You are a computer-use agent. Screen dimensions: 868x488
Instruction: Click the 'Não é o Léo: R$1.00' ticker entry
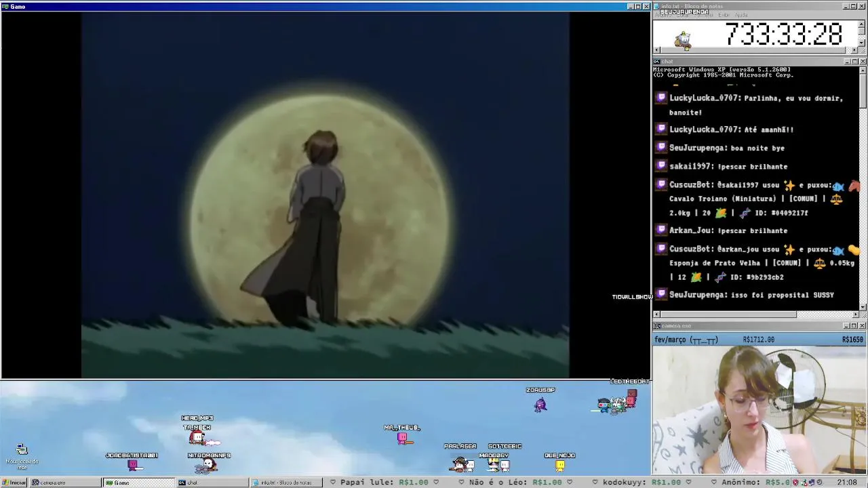point(515,483)
